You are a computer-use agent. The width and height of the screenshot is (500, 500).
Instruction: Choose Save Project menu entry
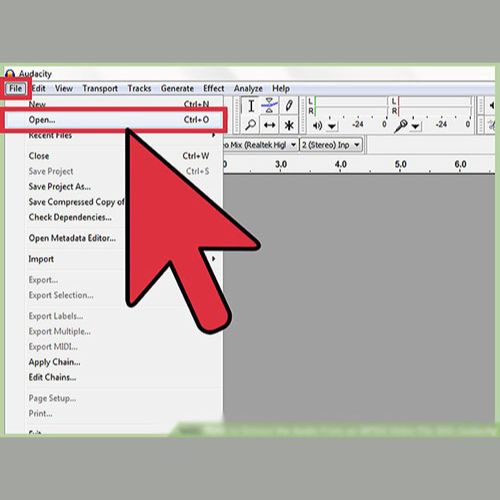114,171
